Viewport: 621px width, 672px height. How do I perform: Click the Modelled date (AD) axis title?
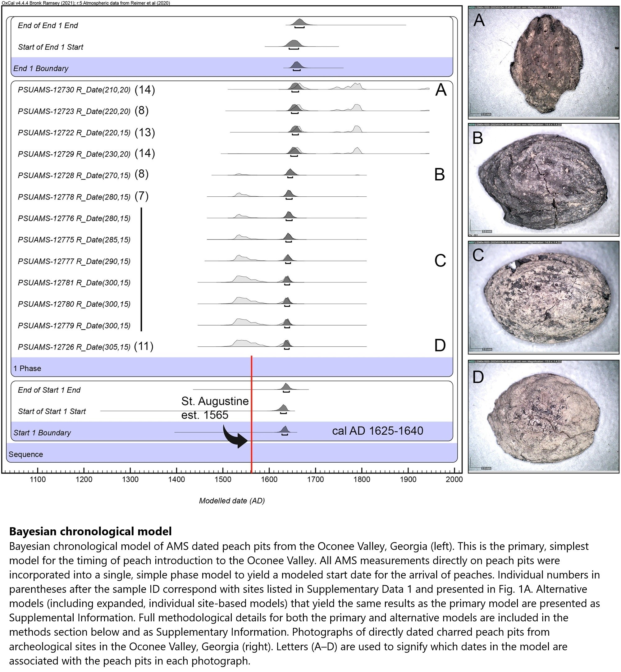pos(232,501)
